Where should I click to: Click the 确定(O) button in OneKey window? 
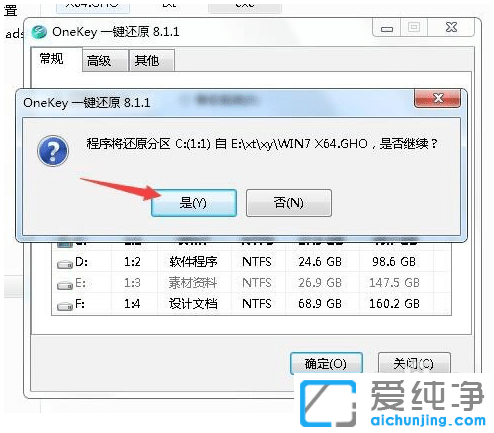(326, 363)
